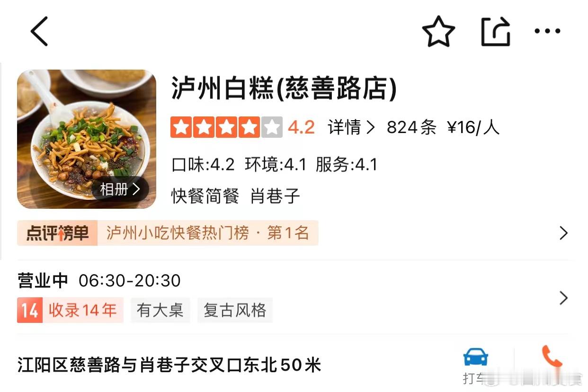Screen dimensions: 588x392
Task: Tap the shop address text
Action: (x=169, y=365)
